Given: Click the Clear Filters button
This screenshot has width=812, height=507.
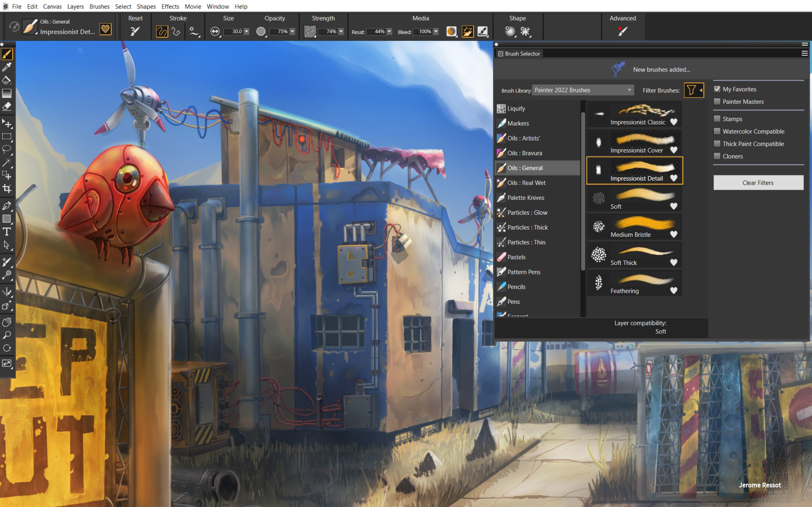Looking at the screenshot, I should point(758,183).
